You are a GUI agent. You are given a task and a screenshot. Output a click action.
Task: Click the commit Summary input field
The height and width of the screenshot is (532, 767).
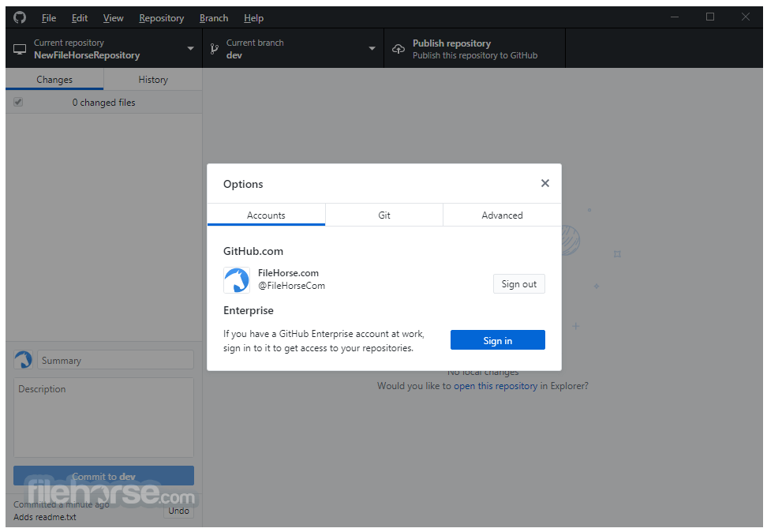115,360
